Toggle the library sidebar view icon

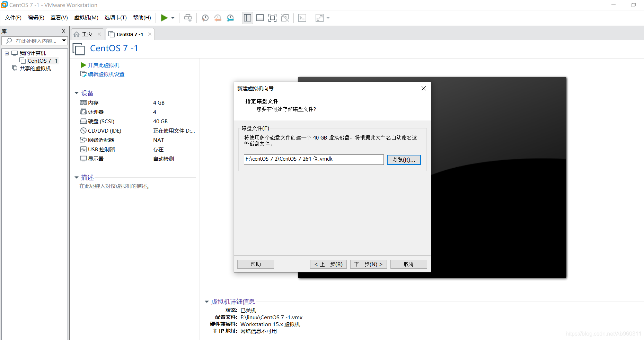(247, 18)
